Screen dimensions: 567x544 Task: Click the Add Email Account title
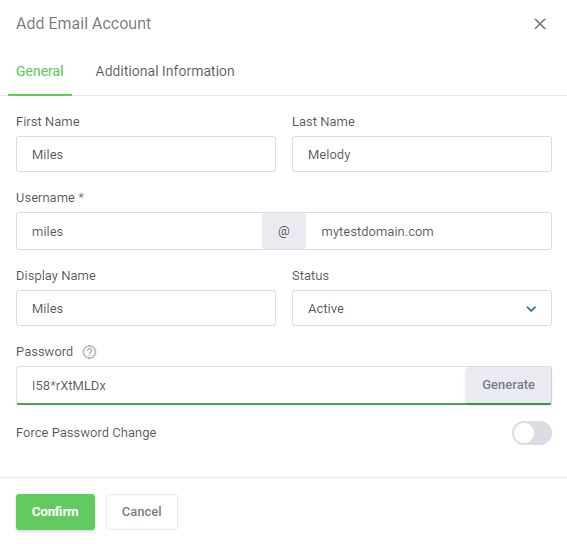click(x=84, y=24)
